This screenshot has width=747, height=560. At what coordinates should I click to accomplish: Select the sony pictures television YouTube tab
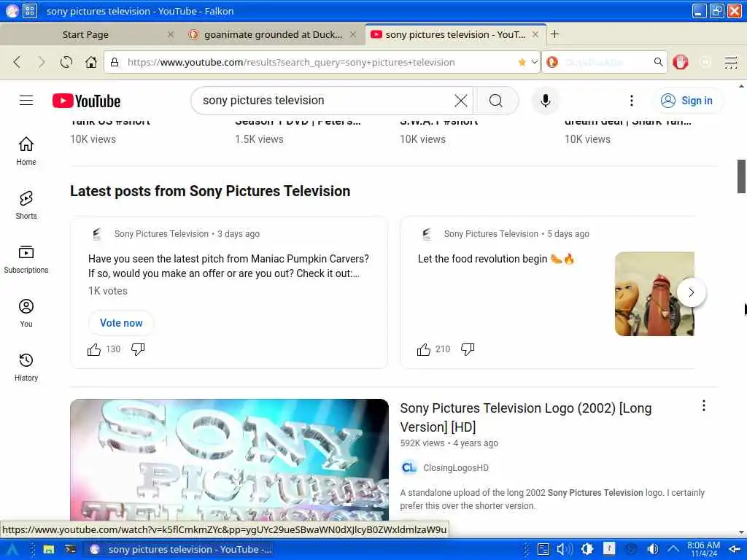(455, 34)
